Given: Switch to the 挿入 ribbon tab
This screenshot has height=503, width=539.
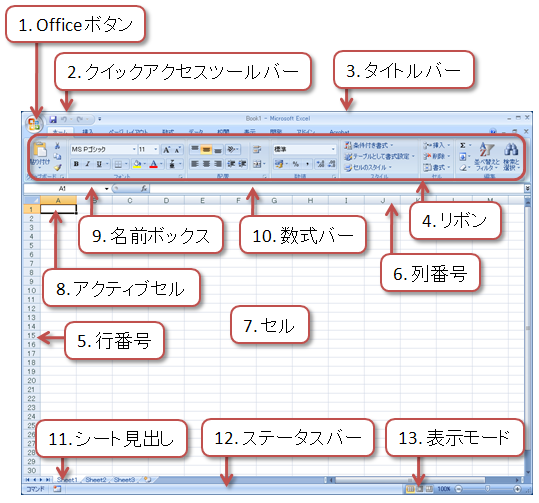Looking at the screenshot, I should (87, 132).
